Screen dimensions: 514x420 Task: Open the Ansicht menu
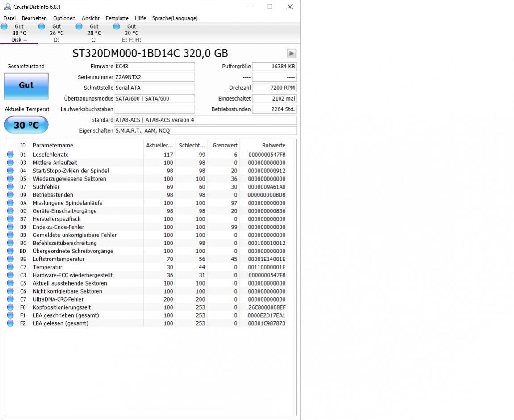[x=91, y=18]
